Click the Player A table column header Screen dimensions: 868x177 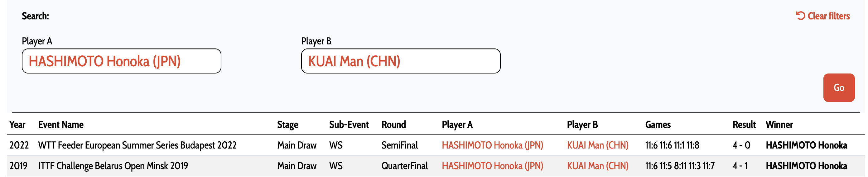click(x=457, y=125)
